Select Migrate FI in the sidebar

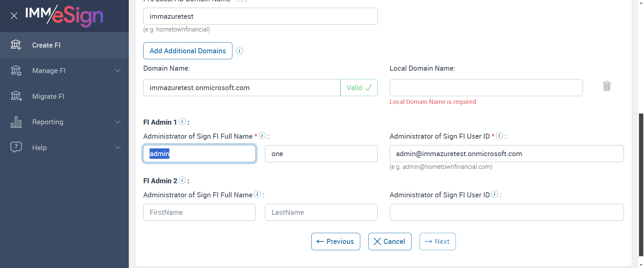(48, 96)
